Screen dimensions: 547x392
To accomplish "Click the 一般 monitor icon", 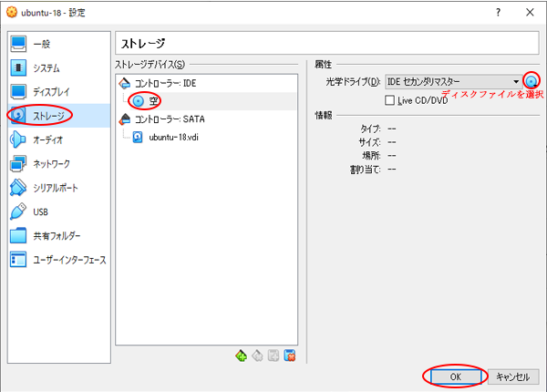I will coord(18,44).
